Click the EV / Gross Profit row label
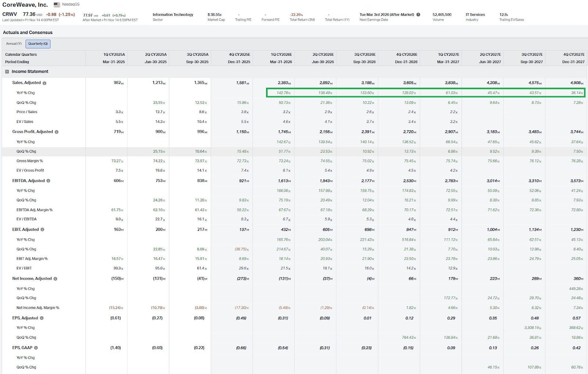This screenshot has width=588, height=374. (30, 171)
